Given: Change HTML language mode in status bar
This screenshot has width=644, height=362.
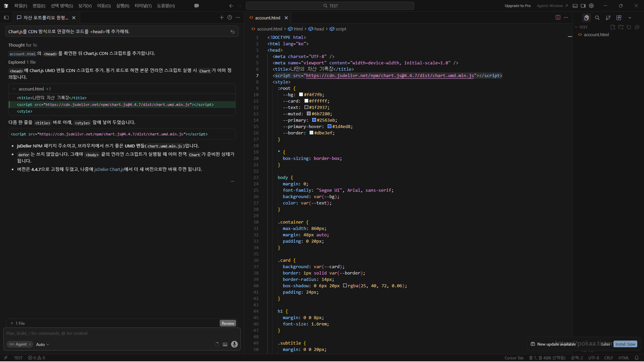Looking at the screenshot, I should (624, 358).
